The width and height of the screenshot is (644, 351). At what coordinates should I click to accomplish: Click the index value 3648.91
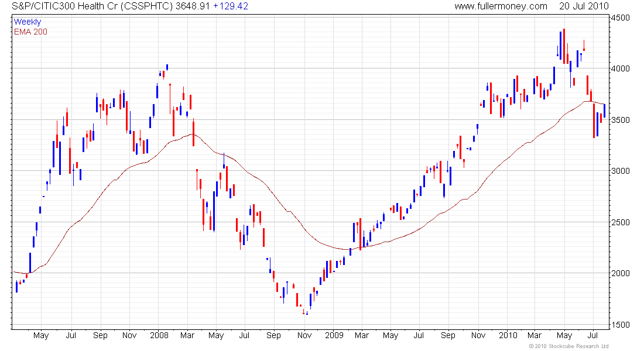coord(193,6)
